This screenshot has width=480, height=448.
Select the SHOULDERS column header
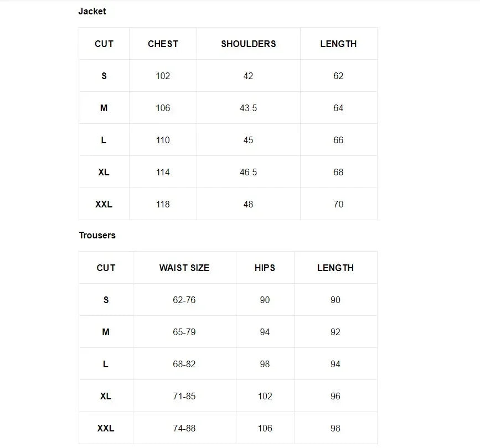pos(248,44)
